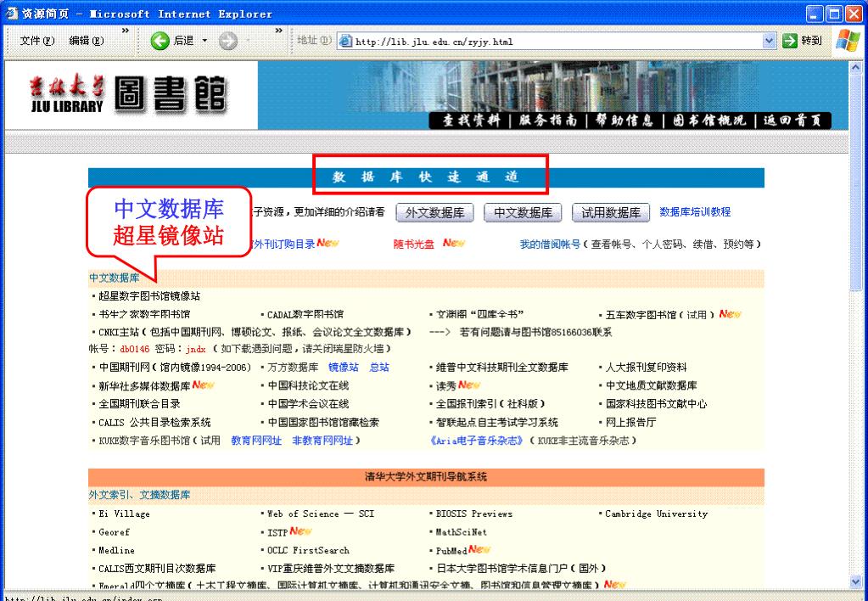The width and height of the screenshot is (868, 601).
Task: Open 五车数字图书馆 link
Action: [641, 314]
